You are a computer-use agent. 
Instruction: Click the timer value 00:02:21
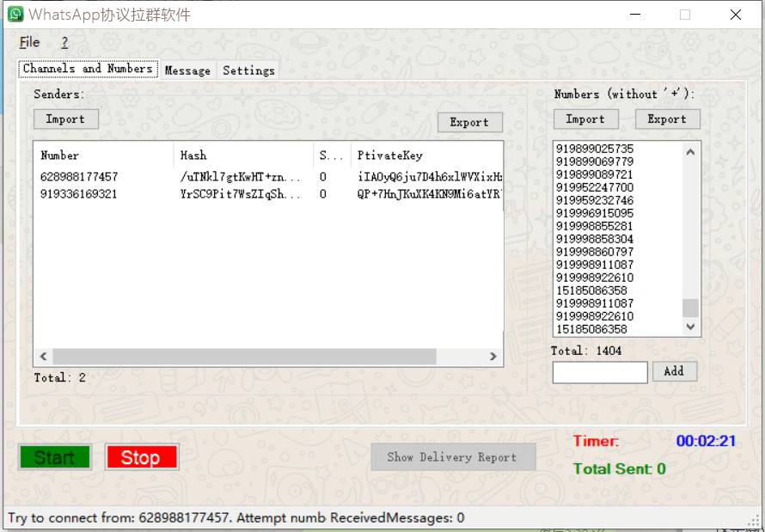pos(706,441)
